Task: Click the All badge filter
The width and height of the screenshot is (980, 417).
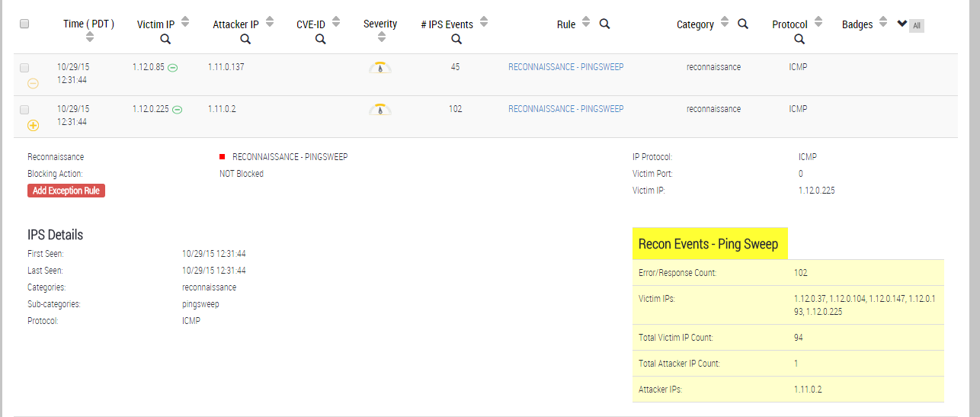Action: click(917, 26)
